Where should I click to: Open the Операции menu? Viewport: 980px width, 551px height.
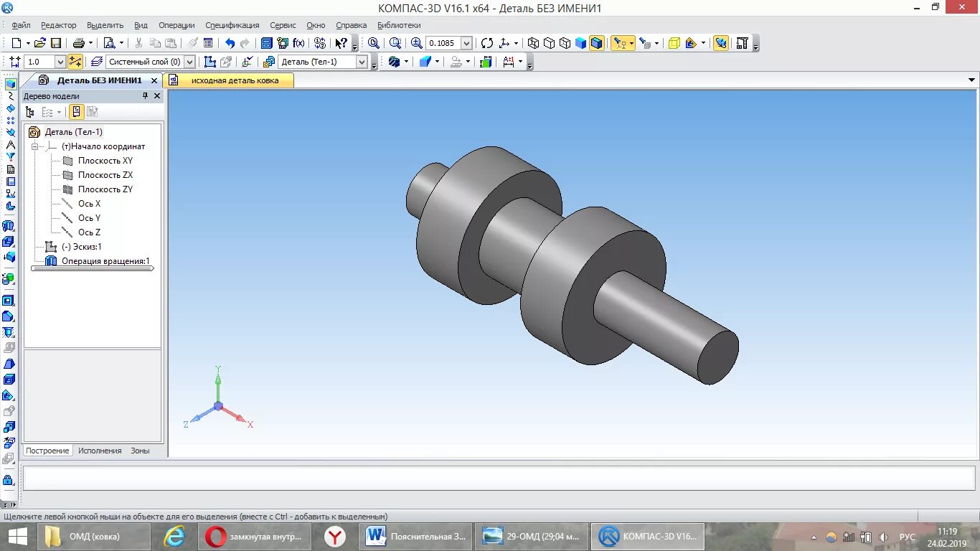(x=176, y=25)
